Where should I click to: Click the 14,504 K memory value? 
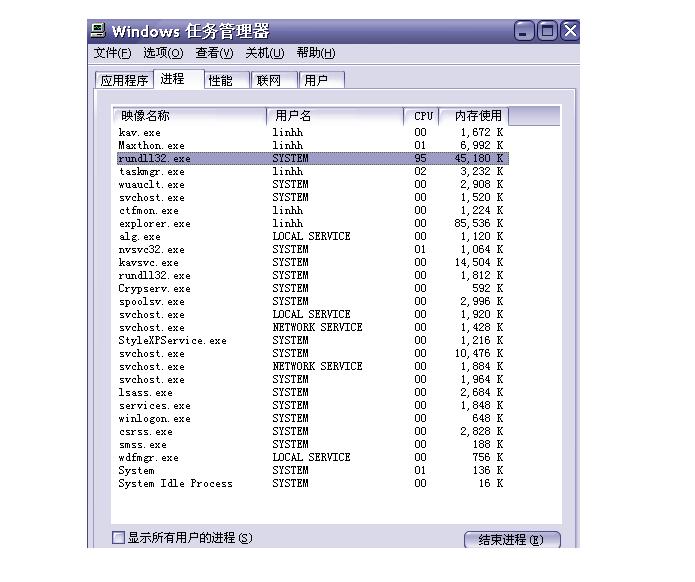coord(479,262)
